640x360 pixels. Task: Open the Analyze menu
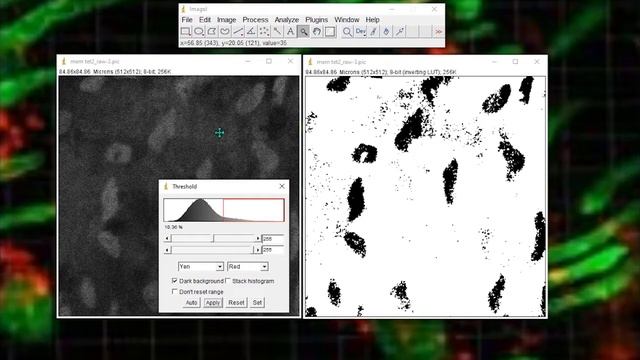287,20
